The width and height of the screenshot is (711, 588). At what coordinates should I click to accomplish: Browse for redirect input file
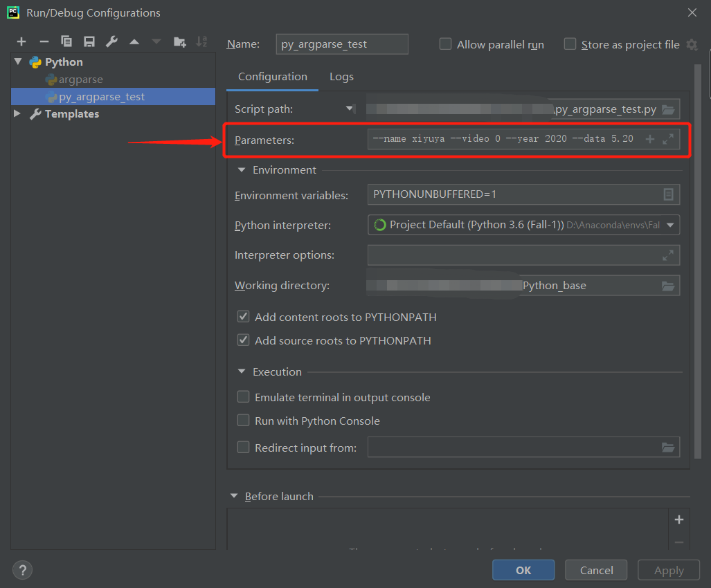tap(668, 448)
